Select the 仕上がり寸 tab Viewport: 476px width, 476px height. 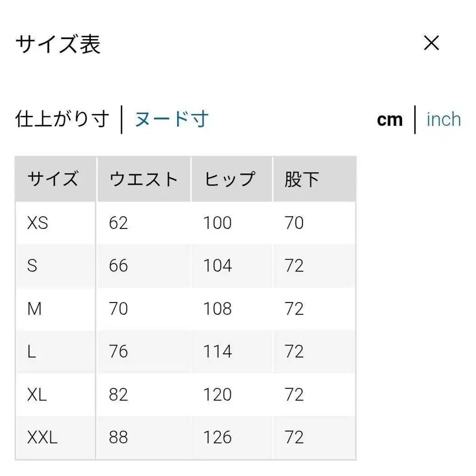point(62,119)
